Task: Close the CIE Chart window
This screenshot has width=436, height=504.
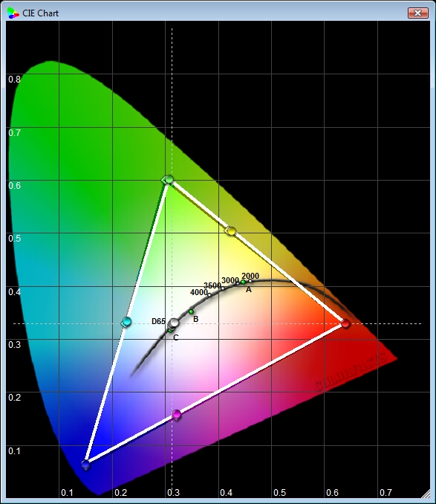Action: pos(418,13)
